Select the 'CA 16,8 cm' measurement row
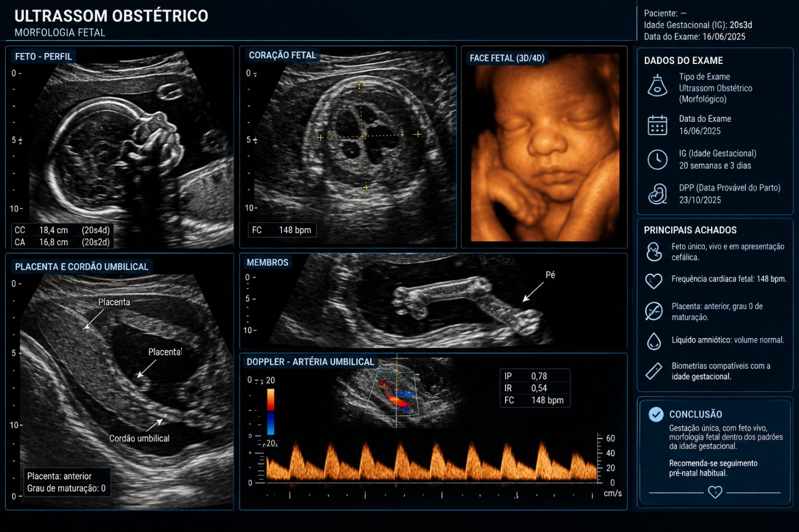 [x=62, y=242]
